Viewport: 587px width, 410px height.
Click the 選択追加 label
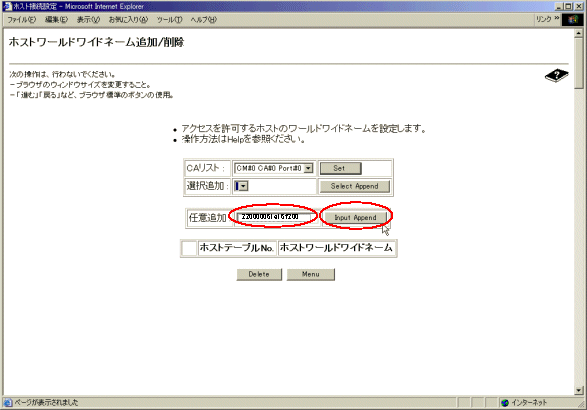click(x=207, y=186)
